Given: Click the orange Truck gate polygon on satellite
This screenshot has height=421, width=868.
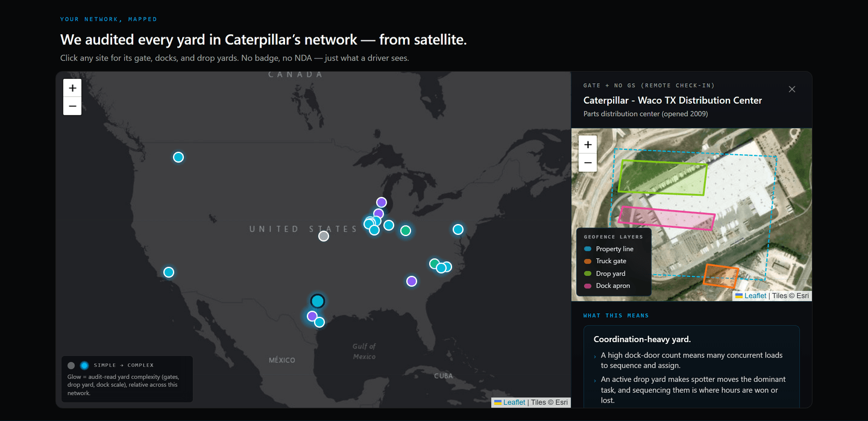Looking at the screenshot, I should (x=721, y=276).
